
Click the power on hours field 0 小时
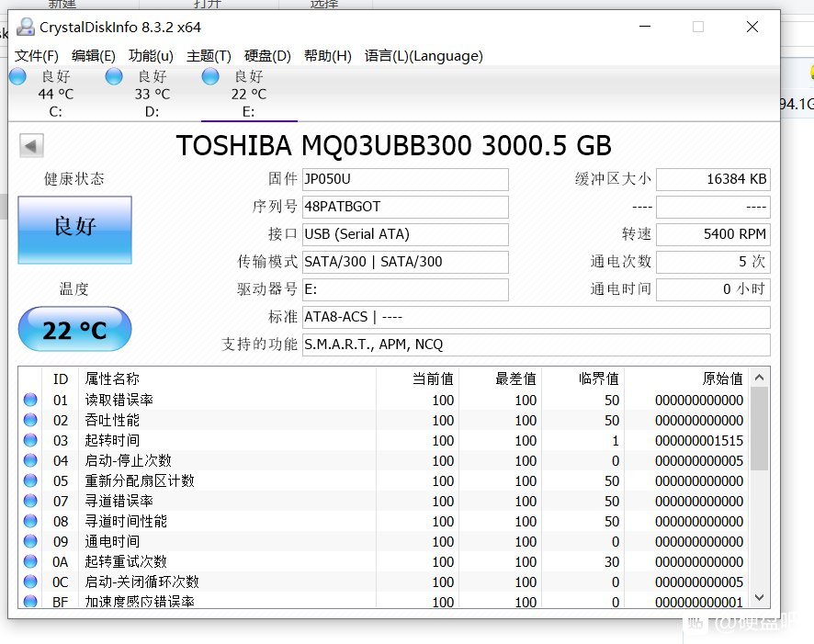(x=713, y=289)
